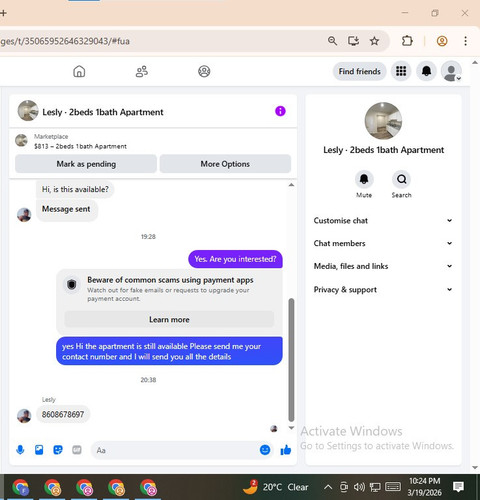Choose a GIF icon
This screenshot has width=480, height=500.
[77, 450]
